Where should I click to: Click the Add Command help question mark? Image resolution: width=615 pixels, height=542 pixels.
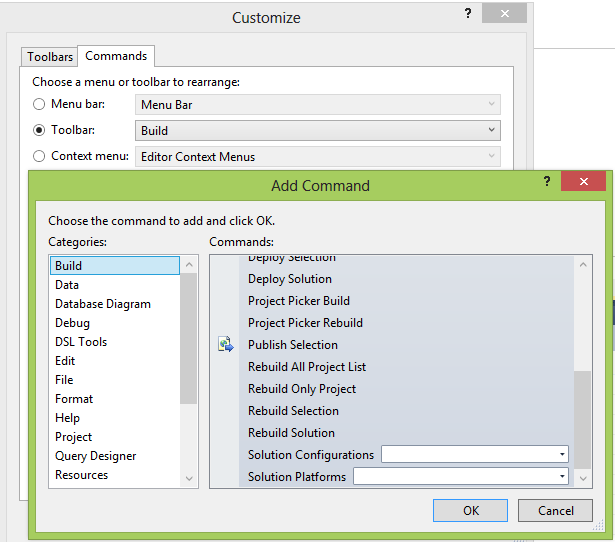(547, 181)
